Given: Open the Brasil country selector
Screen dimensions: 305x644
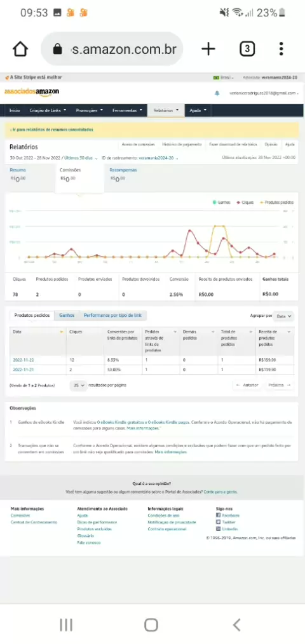Looking at the screenshot, I should coord(224,77).
